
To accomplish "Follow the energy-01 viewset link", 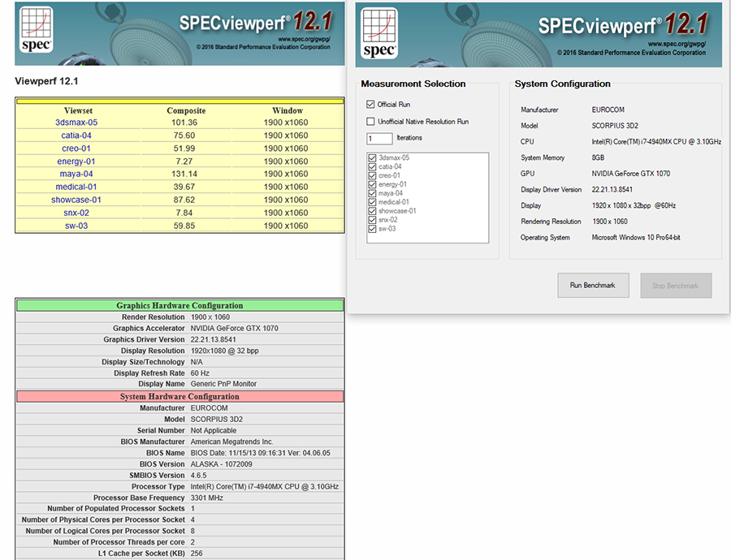I will pos(76,162).
